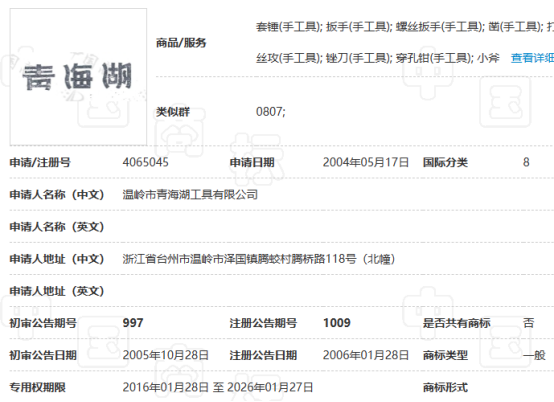Click the registration announcement date 2006年01月28日

366,355
